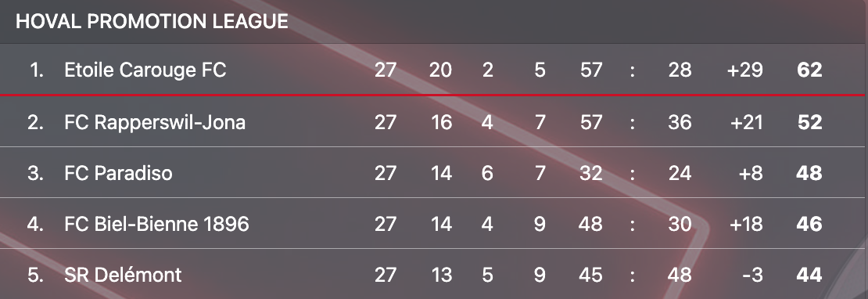Viewport: 868px width, 299px height.
Task: Select the +18 goal difference value
Action: pyautogui.click(x=746, y=224)
